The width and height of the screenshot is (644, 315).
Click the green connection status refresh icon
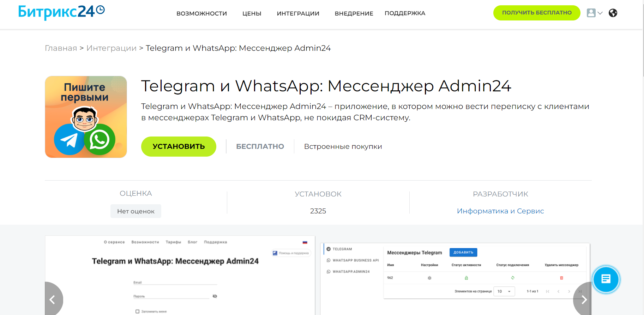click(513, 278)
